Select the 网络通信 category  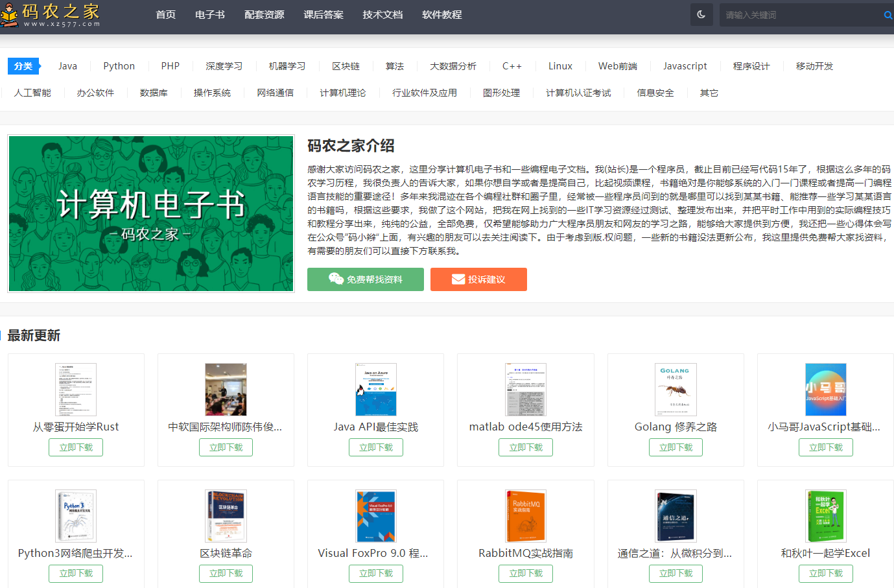click(275, 93)
